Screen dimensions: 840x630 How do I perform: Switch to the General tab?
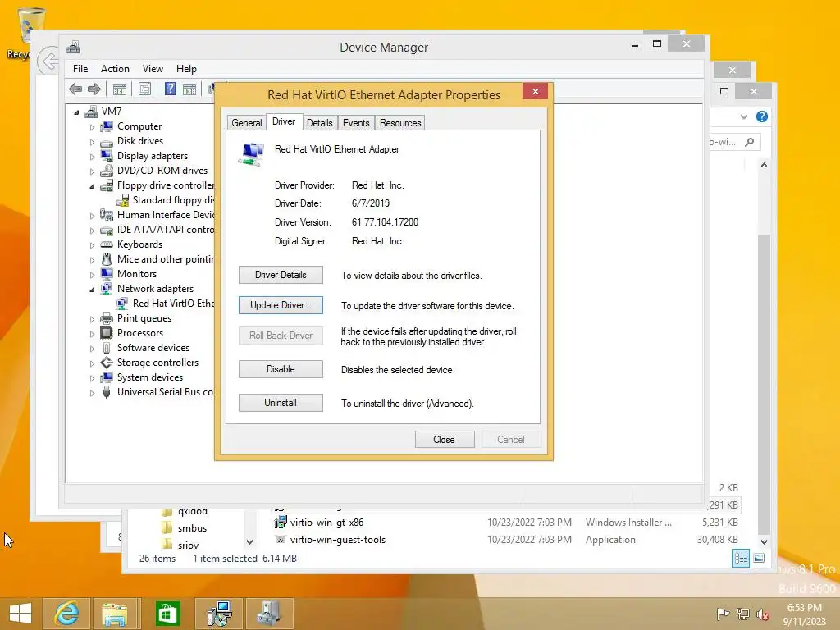coord(246,123)
